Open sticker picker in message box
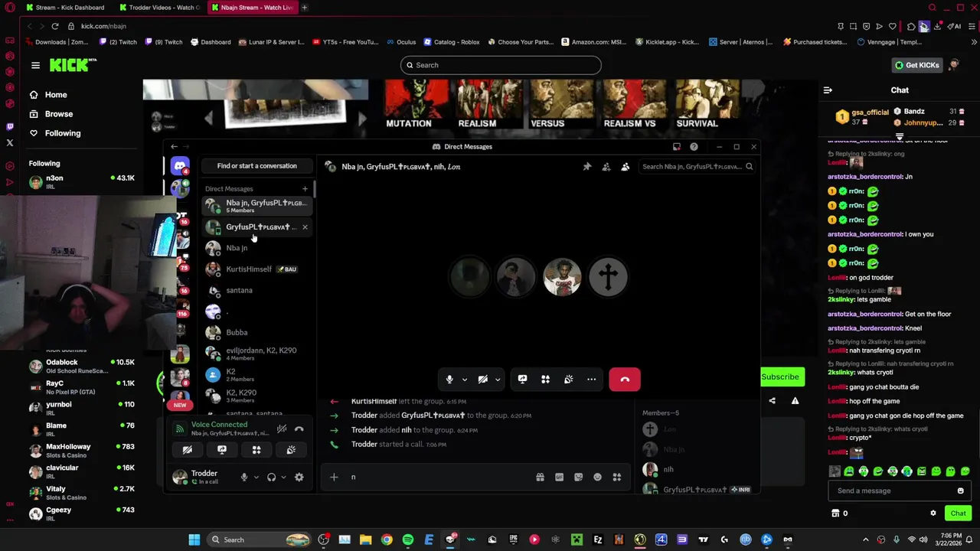This screenshot has width=980, height=551. 578,478
